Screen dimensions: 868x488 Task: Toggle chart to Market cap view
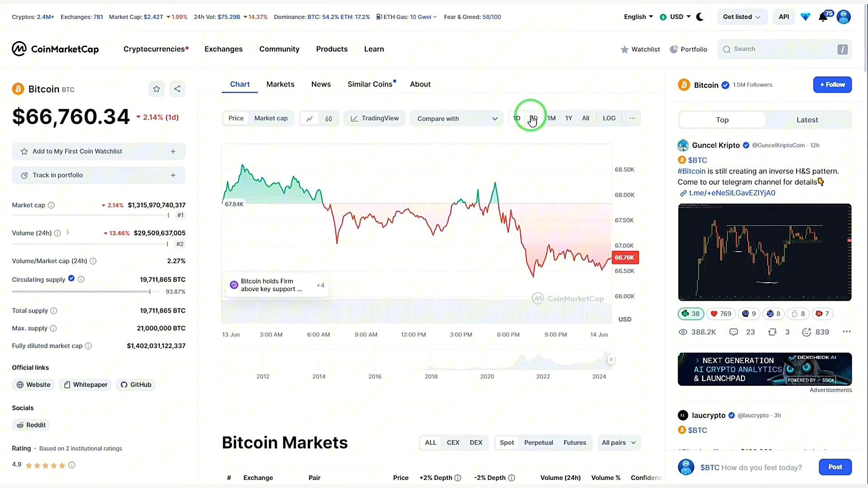(x=271, y=118)
